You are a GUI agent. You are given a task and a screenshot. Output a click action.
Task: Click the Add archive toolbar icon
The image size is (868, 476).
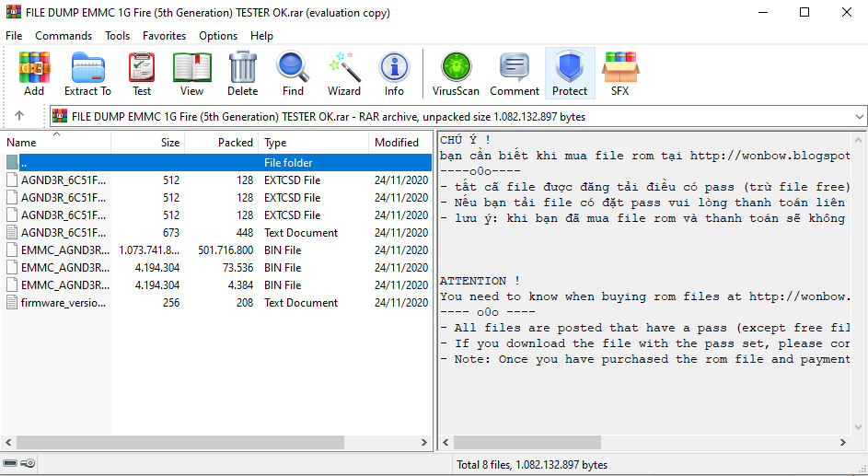pos(34,67)
